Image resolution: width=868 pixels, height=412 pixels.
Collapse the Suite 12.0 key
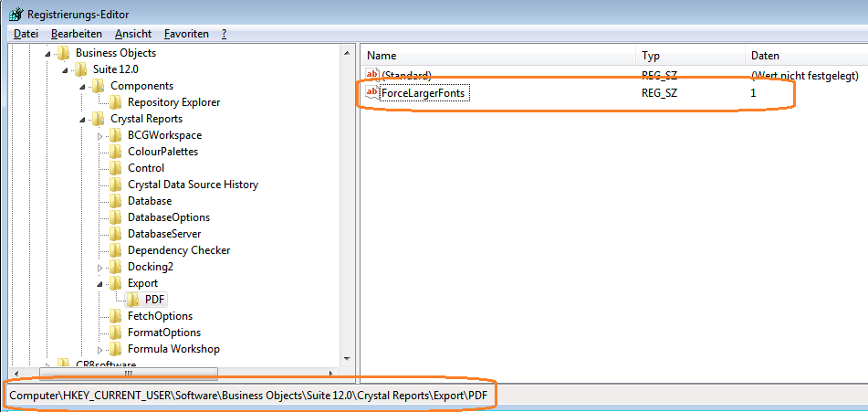66,70
